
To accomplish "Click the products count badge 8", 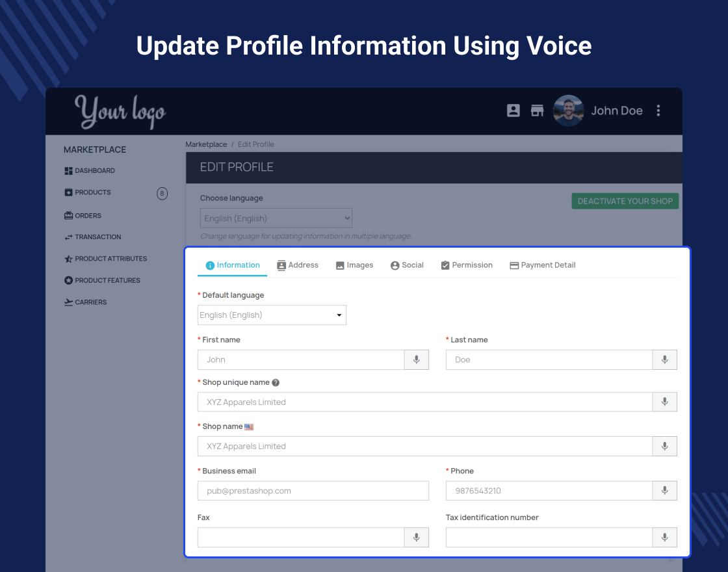I will [x=162, y=194].
